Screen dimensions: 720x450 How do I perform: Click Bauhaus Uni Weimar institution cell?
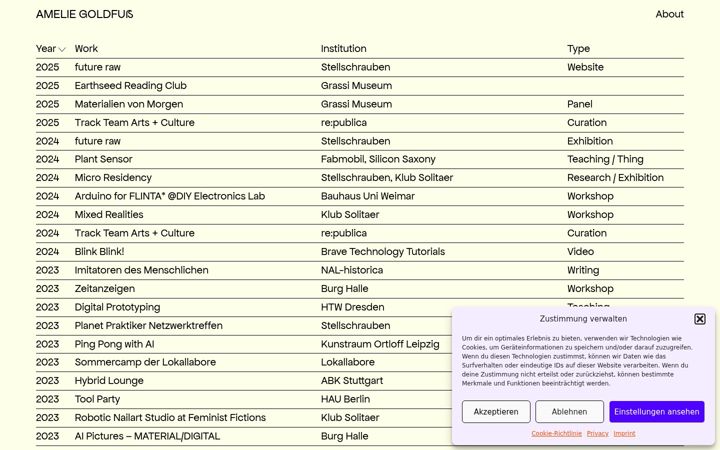[367, 196]
